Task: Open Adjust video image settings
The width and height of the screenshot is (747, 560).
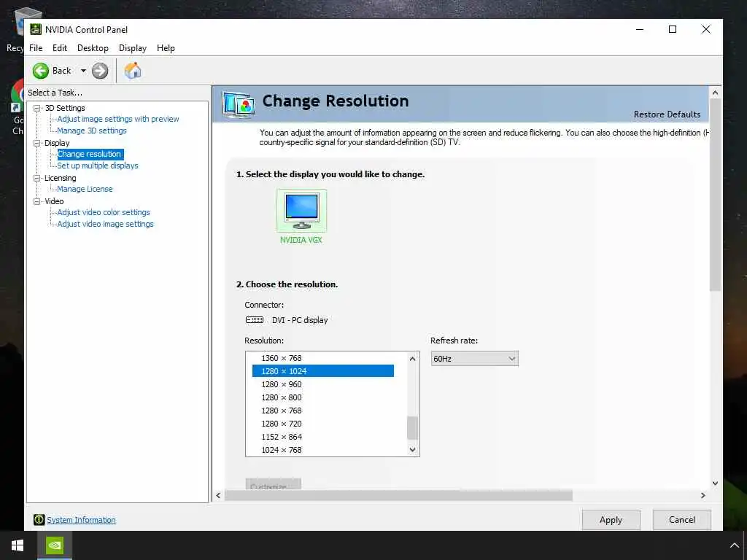Action: click(105, 224)
